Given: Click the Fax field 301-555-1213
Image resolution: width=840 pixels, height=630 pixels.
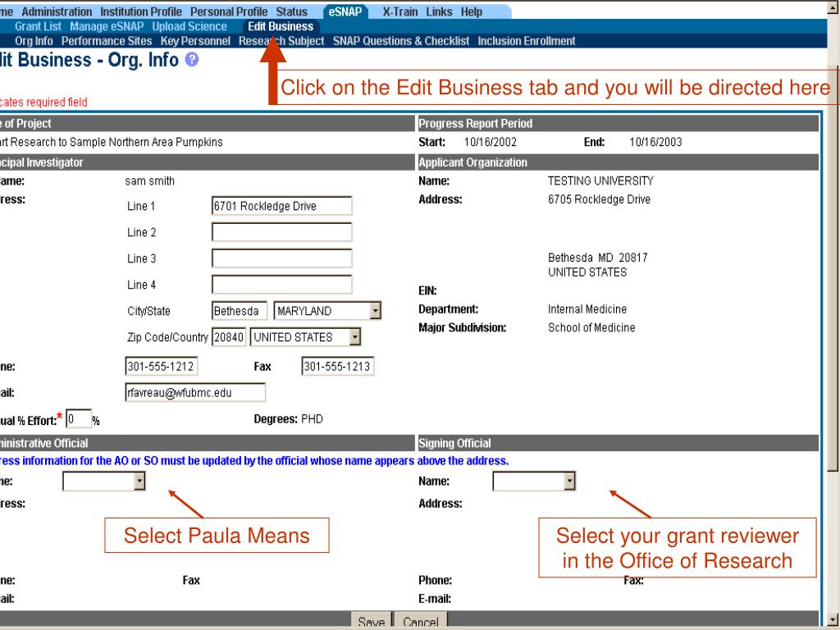Looking at the screenshot, I should tap(337, 367).
